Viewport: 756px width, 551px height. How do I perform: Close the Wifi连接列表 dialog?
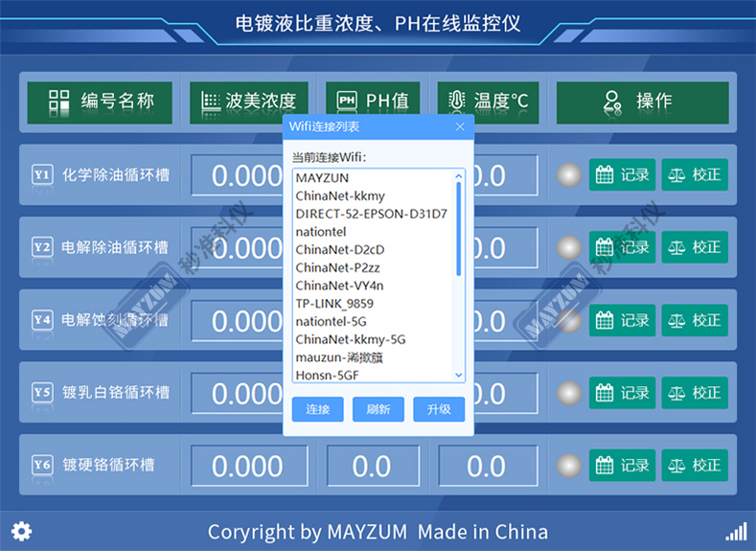[x=459, y=126]
